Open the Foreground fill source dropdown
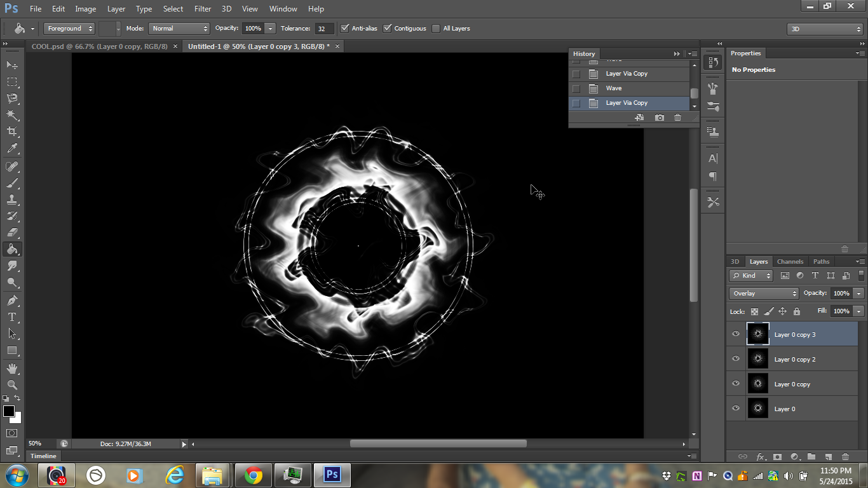 [x=69, y=28]
